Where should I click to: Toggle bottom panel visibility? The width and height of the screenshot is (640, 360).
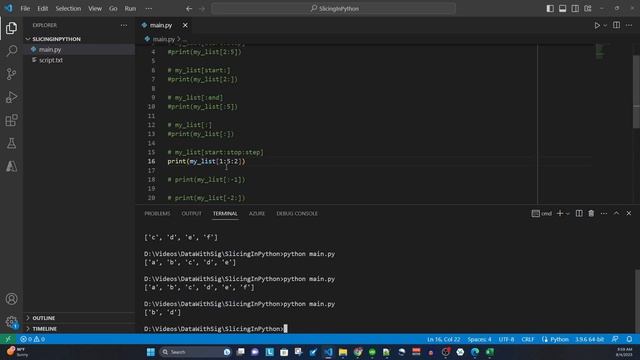(x=562, y=9)
